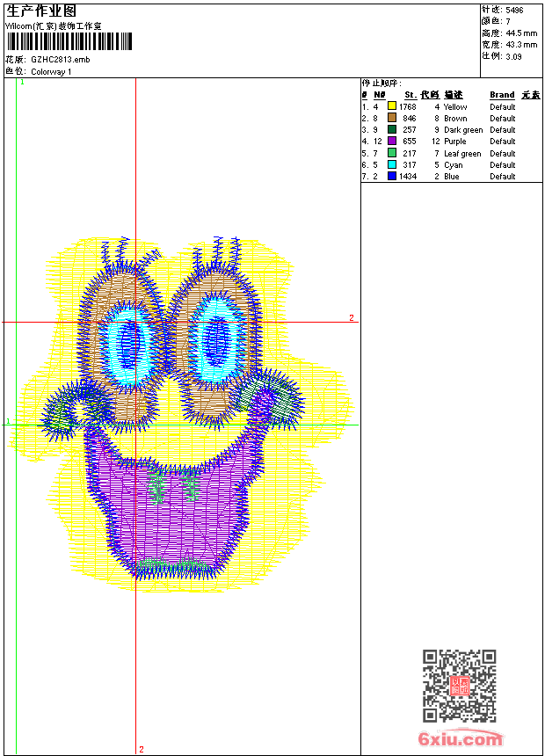Select stitch count 257 in Dark green row
The width and height of the screenshot is (545, 756).
click(x=410, y=130)
